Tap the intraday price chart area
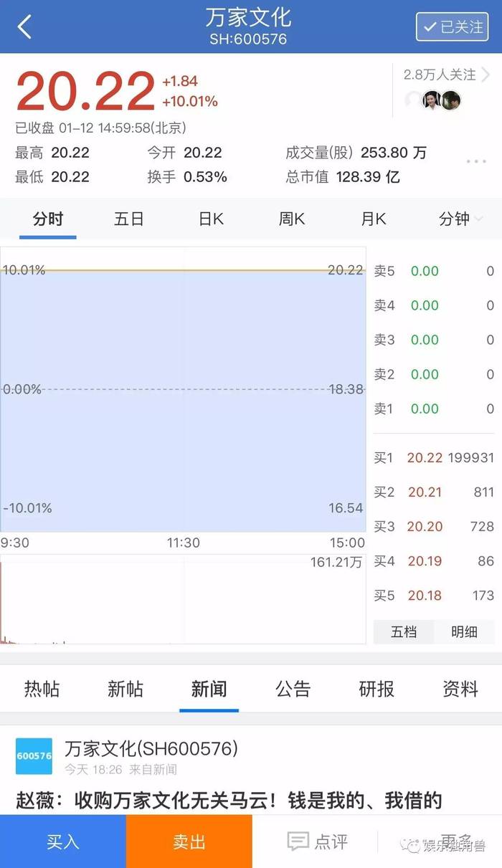The width and height of the screenshot is (502, 868). coord(183,389)
